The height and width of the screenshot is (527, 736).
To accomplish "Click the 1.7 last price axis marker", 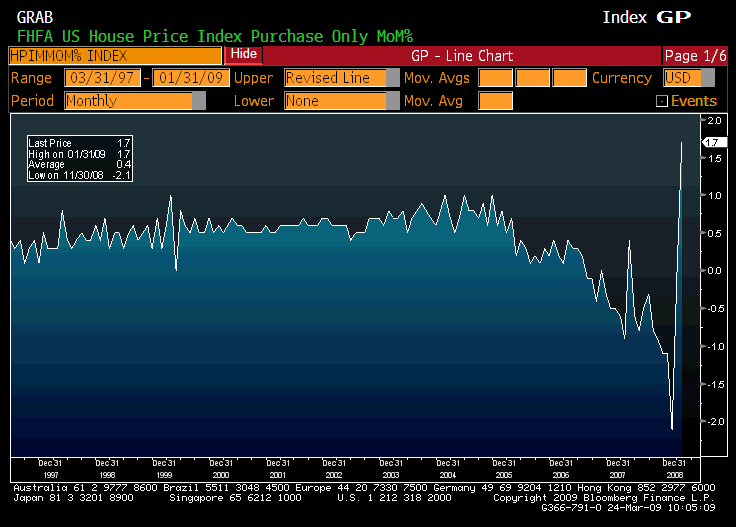I will 713,143.
